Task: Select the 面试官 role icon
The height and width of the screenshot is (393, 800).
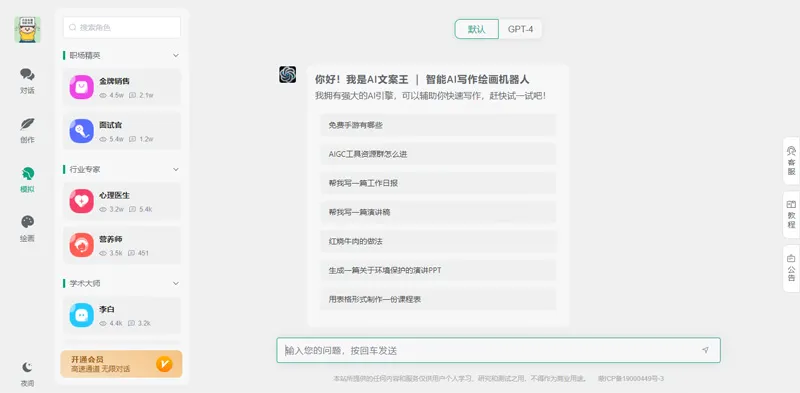Action: (x=82, y=131)
